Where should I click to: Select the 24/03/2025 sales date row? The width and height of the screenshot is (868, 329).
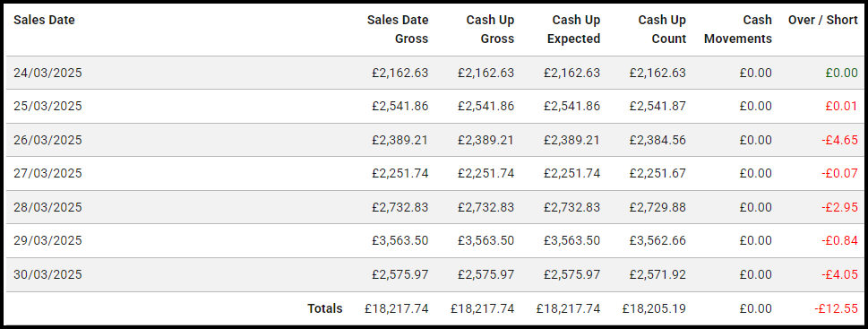pos(434,73)
